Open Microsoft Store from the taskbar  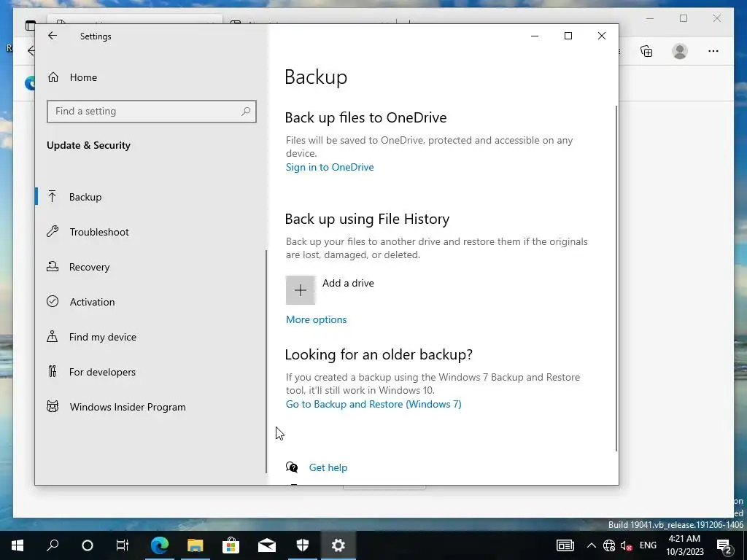click(x=231, y=545)
